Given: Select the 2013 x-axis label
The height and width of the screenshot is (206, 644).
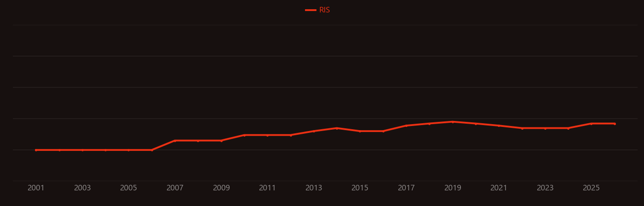Looking at the screenshot, I should pyautogui.click(x=314, y=188).
